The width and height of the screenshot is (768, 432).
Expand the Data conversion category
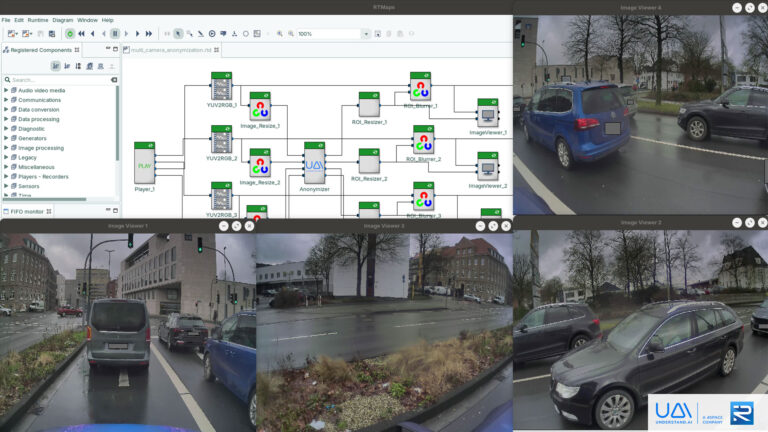[x=6, y=110]
